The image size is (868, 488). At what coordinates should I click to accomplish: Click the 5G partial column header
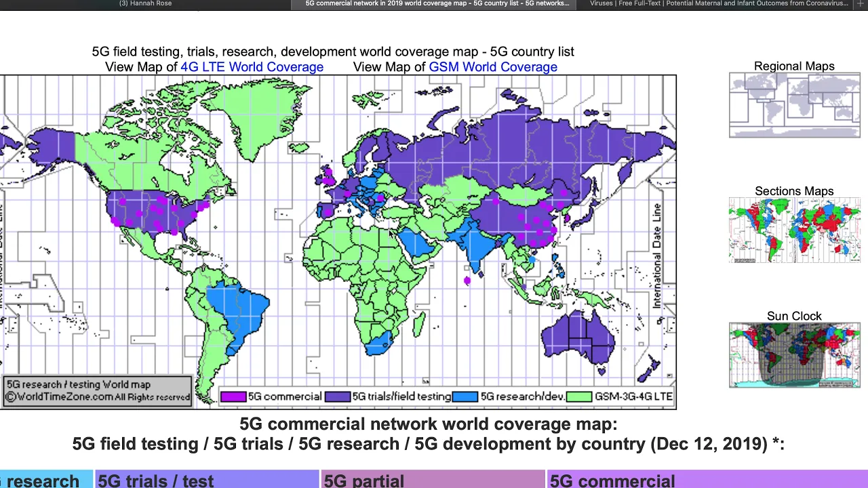tap(364, 481)
